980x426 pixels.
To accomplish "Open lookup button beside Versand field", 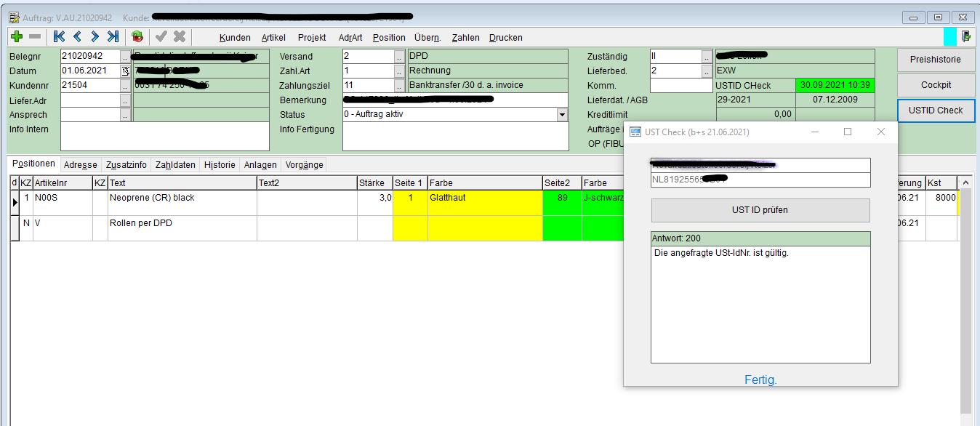I will coord(399,57).
